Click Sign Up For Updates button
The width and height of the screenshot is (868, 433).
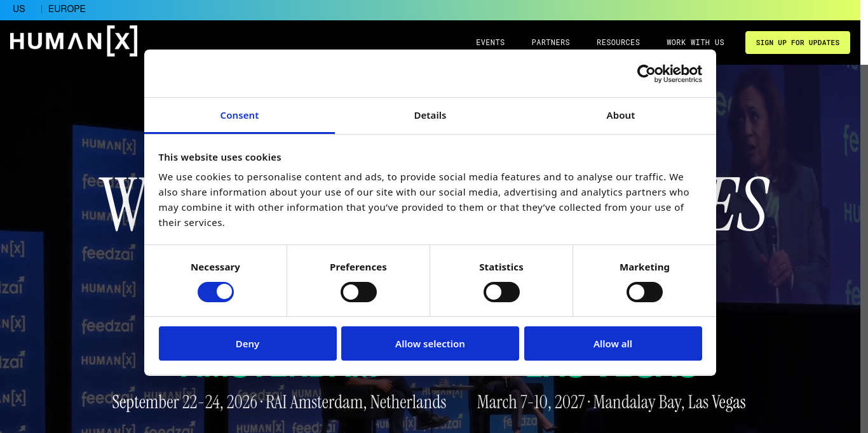pyautogui.click(x=797, y=43)
